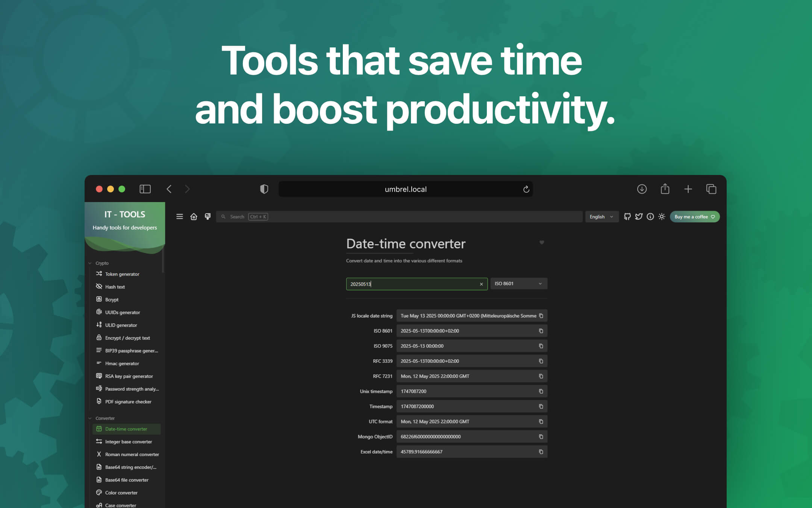Viewport: 812px width, 508px height.
Task: Click the Buy me a coffee button
Action: pyautogui.click(x=694, y=216)
